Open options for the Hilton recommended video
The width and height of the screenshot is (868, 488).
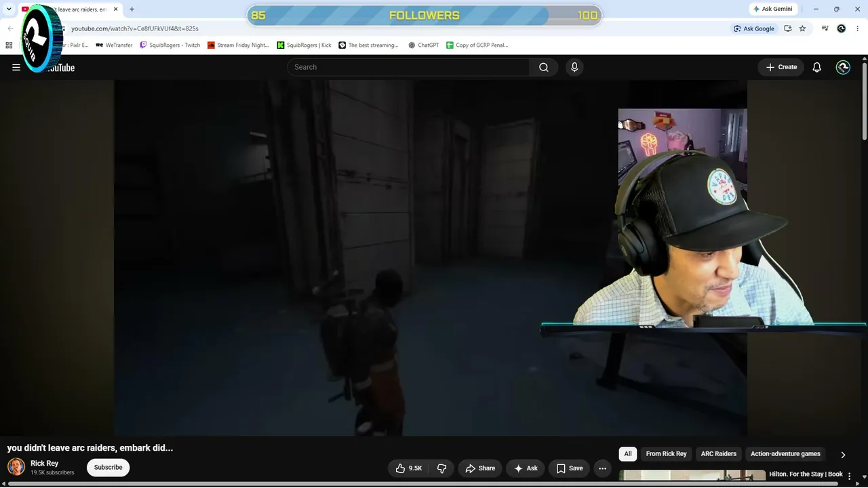[x=850, y=476]
